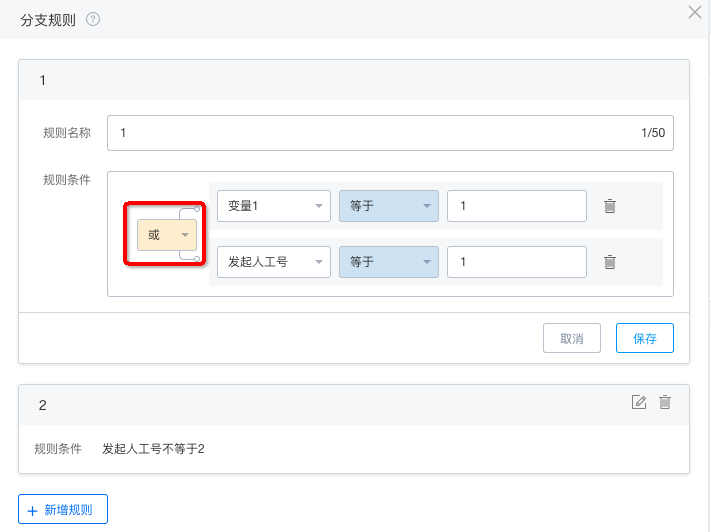Close the 分支规则 dialog
Screen dimensions: 711x532
click(695, 12)
